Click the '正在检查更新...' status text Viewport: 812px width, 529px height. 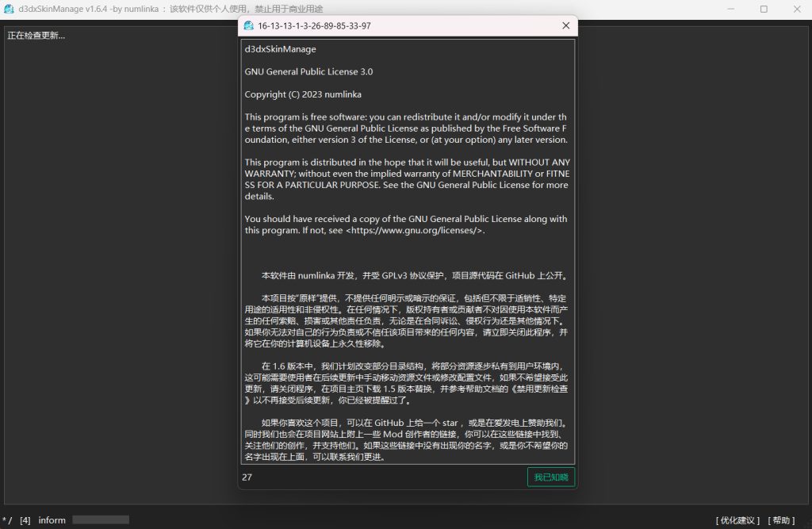(x=36, y=36)
